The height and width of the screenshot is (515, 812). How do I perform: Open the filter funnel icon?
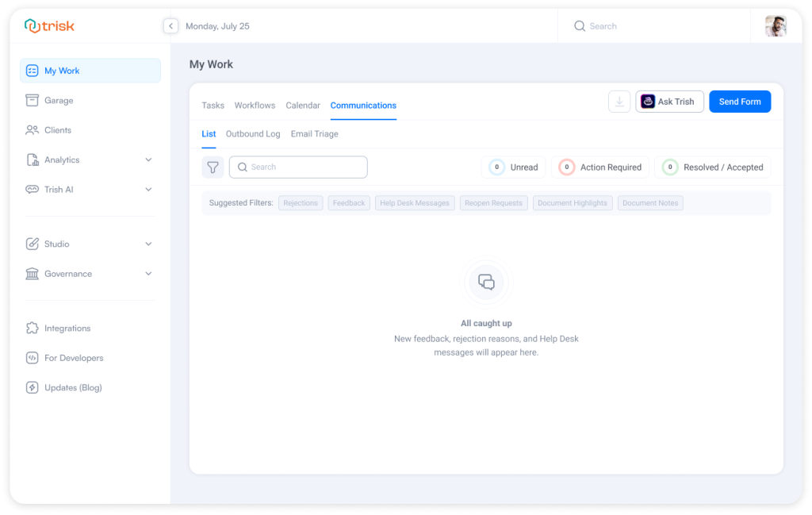point(213,167)
